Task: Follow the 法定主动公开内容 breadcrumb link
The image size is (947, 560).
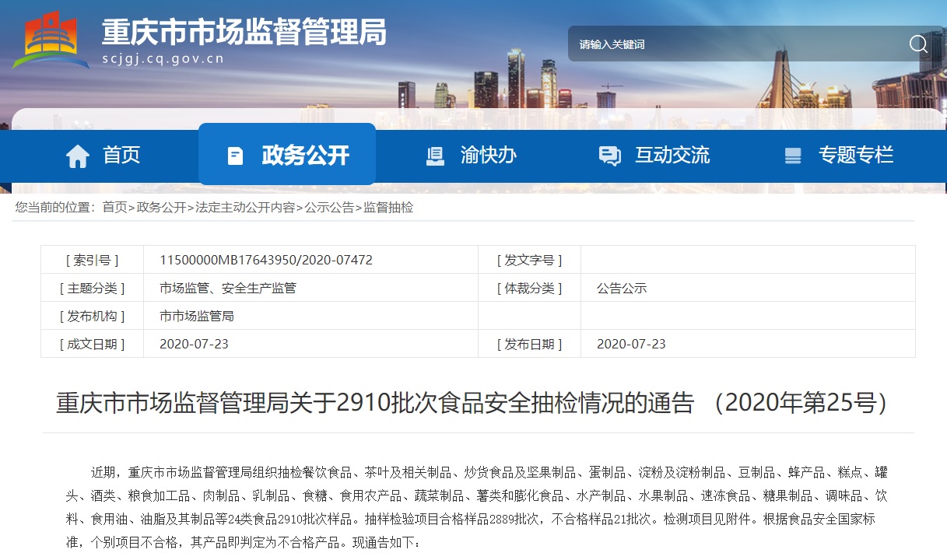Action: point(245,207)
